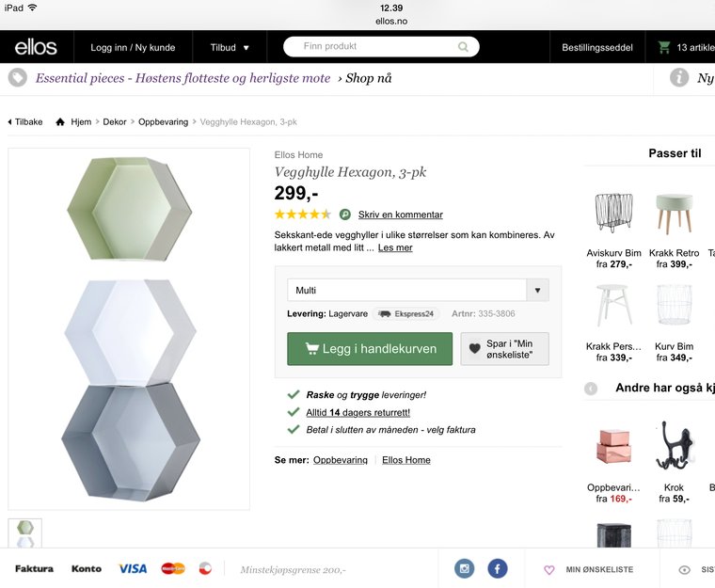Open the shopping cart icon

pyautogui.click(x=664, y=47)
